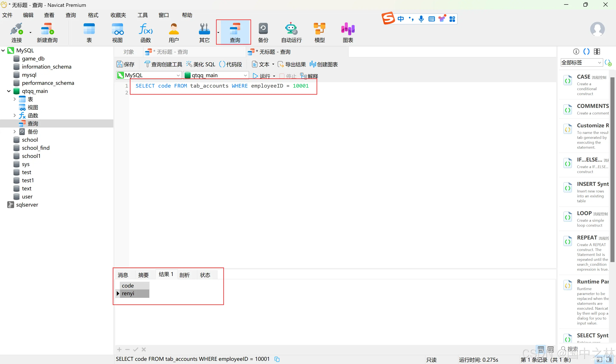Click the 备份 (Backup) toolbar icon
The image size is (616, 364).
pyautogui.click(x=263, y=32)
